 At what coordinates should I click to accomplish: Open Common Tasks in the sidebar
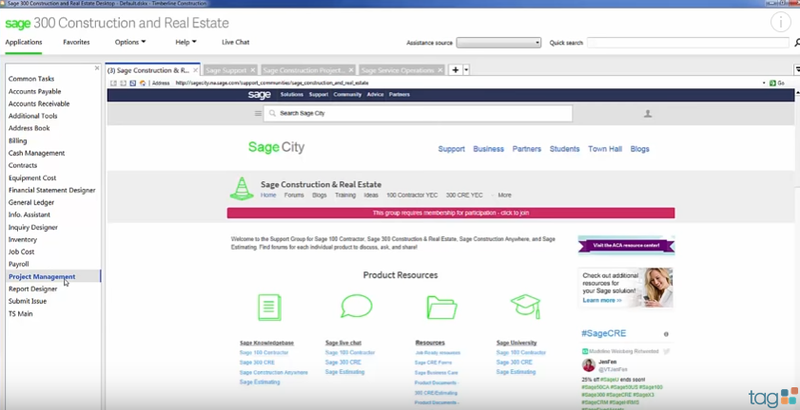click(x=31, y=79)
